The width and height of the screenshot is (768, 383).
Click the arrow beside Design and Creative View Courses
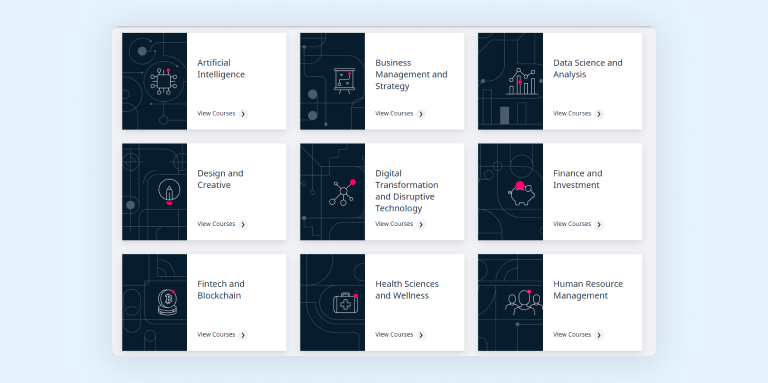(x=243, y=225)
